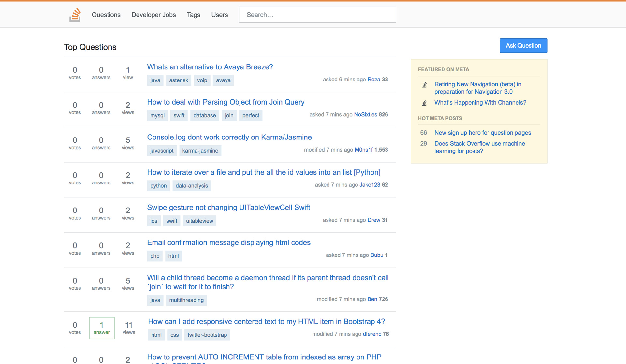
Task: Open user NoSixties profile
Action: 365,114
